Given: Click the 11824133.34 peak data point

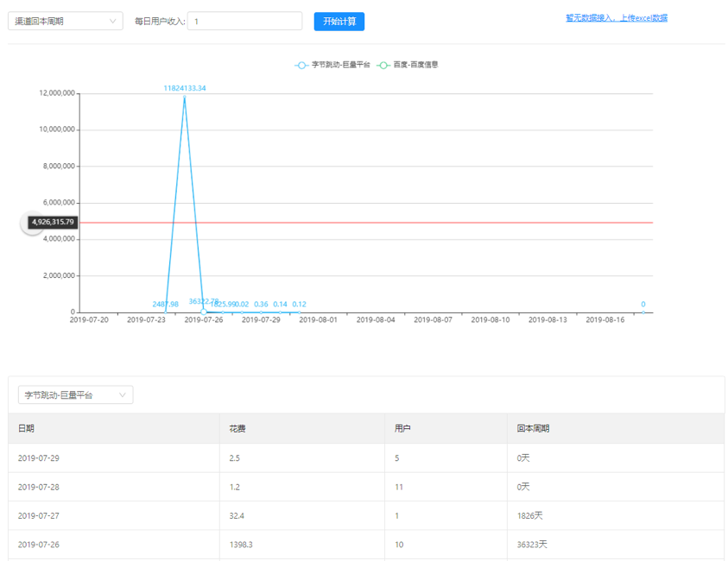Looking at the screenshot, I should (185, 97).
